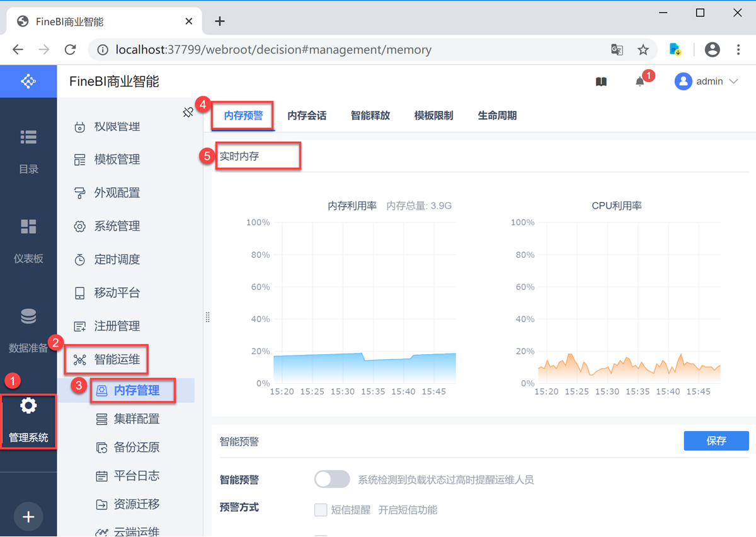Go forward with browser forward arrow
756x537 pixels.
pyautogui.click(x=44, y=49)
